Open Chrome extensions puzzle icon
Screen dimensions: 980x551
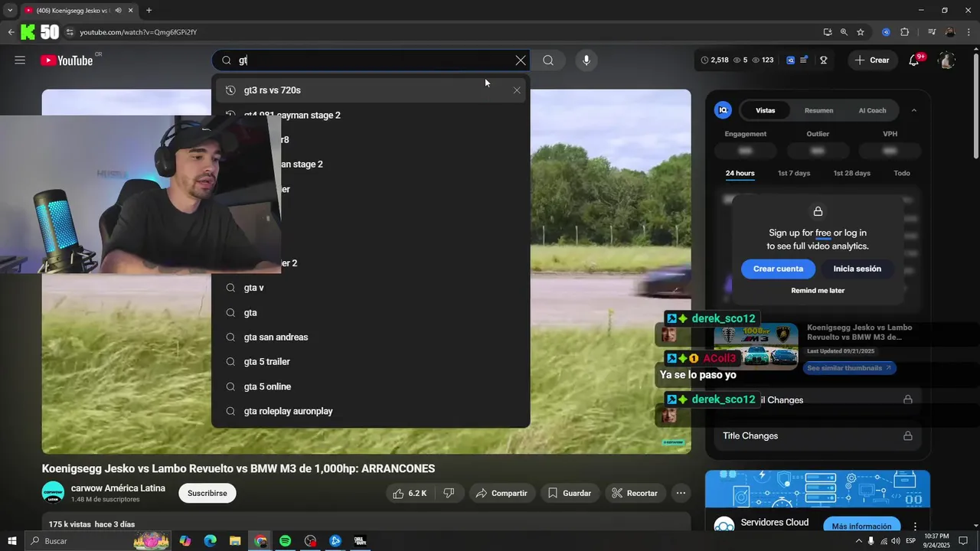coord(905,32)
